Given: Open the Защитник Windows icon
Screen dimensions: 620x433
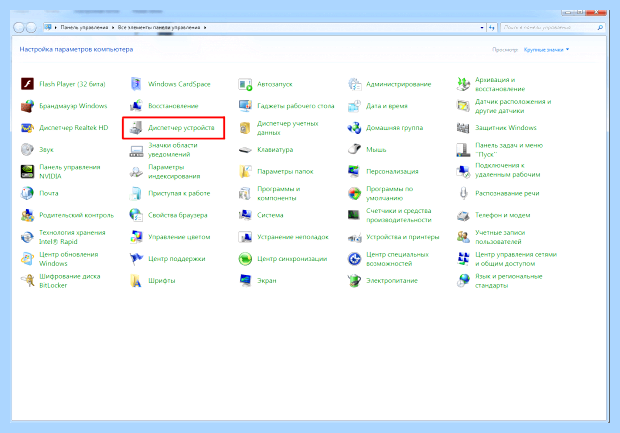Looking at the screenshot, I should 463,128.
